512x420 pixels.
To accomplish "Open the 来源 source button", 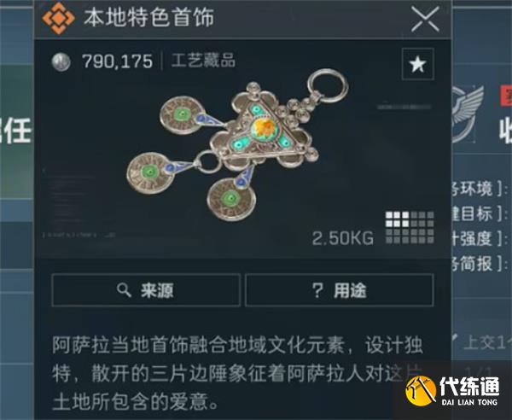I will click(x=146, y=290).
